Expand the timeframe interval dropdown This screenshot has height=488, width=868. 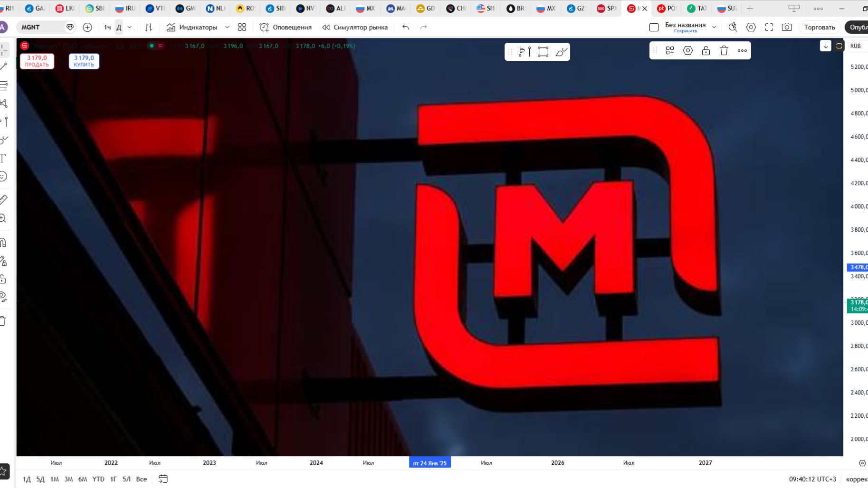pyautogui.click(x=130, y=27)
